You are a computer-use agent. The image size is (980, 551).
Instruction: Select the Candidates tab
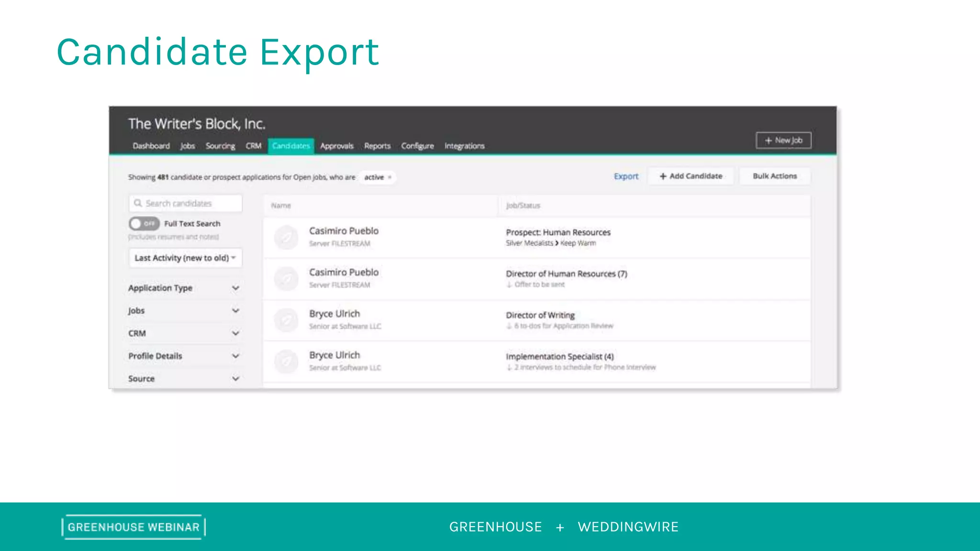(x=291, y=146)
